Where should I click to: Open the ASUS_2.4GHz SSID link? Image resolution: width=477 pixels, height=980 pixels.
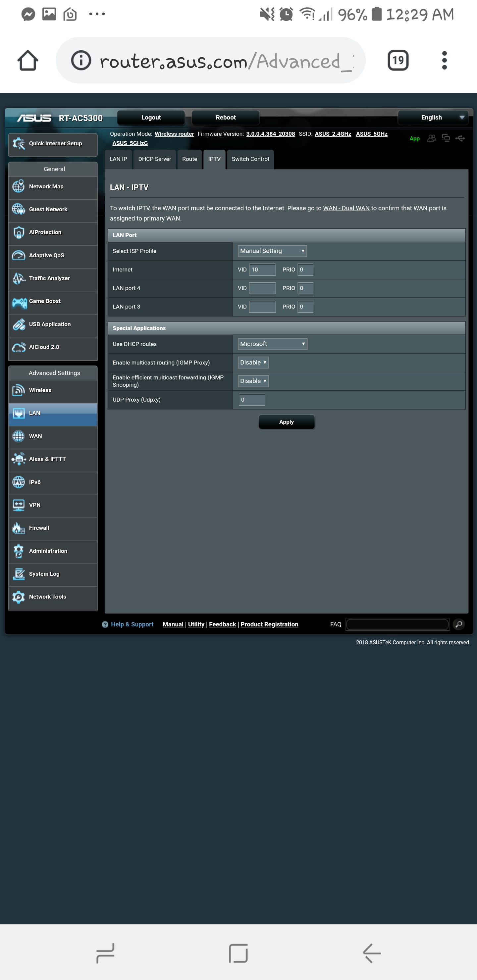(x=333, y=134)
